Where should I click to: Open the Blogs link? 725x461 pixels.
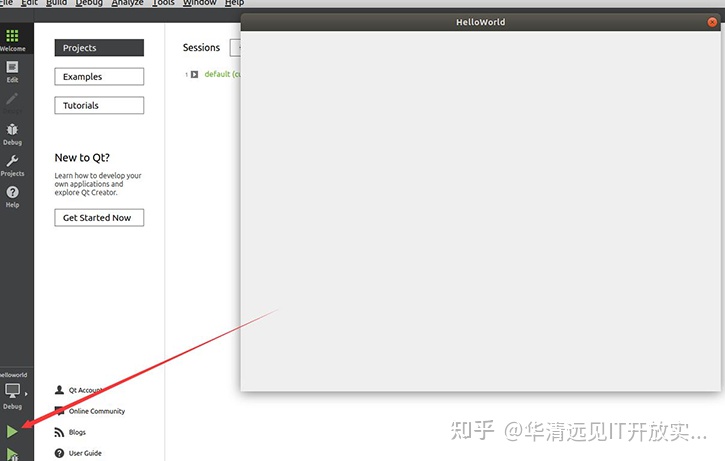tap(77, 432)
